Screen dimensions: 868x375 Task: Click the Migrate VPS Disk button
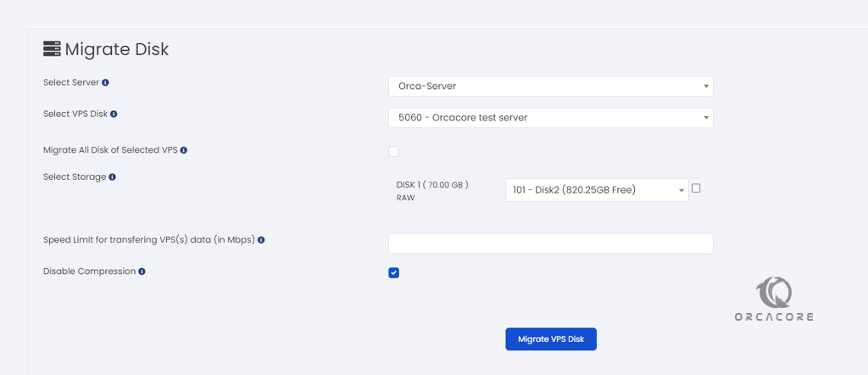(551, 339)
